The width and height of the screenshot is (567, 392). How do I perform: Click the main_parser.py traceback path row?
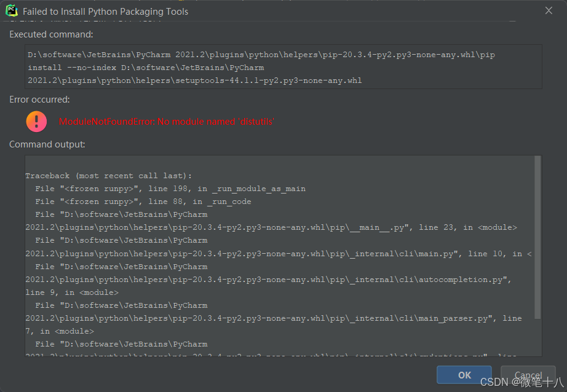click(x=274, y=318)
